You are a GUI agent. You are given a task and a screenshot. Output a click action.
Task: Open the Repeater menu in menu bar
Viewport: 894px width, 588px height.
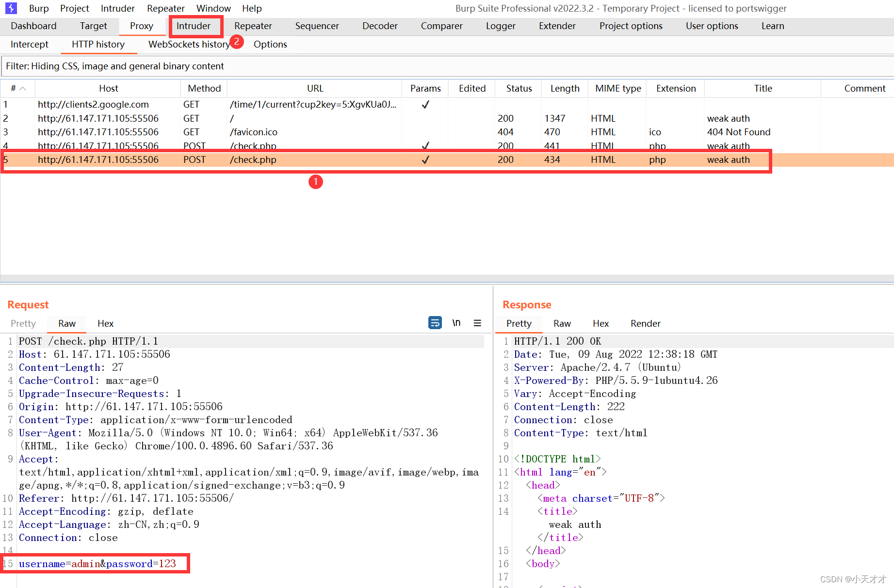point(166,8)
